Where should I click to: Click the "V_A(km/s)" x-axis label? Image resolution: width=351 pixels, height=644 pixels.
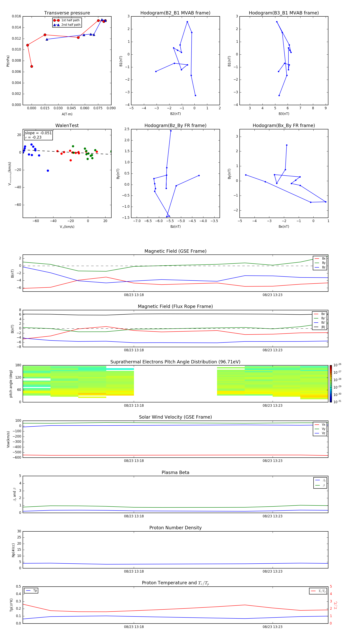tap(67, 227)
